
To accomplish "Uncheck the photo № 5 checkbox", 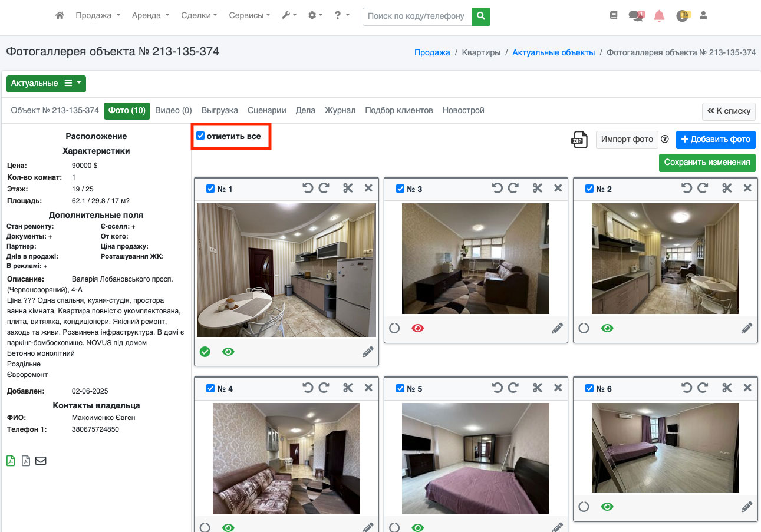I will click(x=400, y=389).
